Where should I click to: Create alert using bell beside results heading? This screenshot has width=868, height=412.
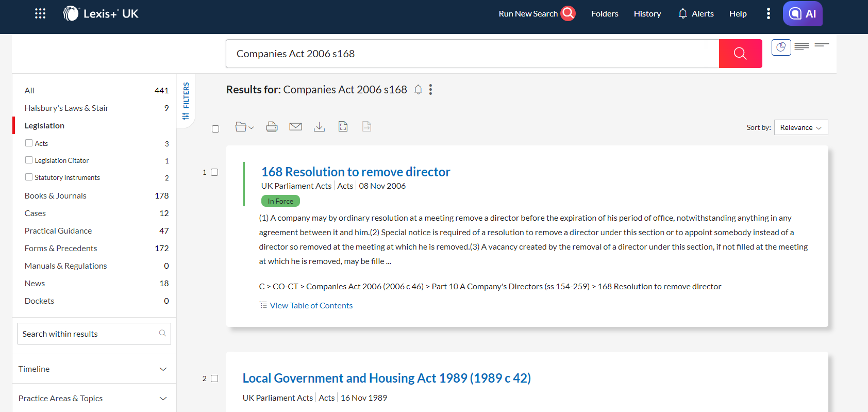click(x=418, y=90)
